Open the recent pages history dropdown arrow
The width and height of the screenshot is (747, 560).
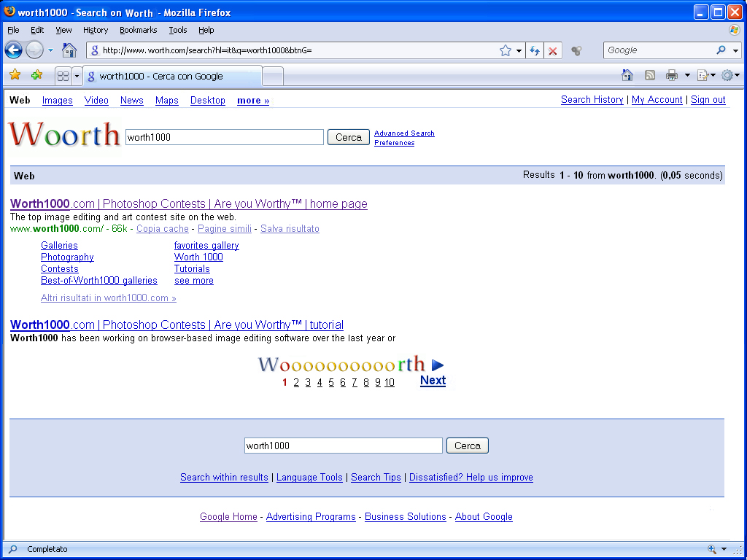50,50
